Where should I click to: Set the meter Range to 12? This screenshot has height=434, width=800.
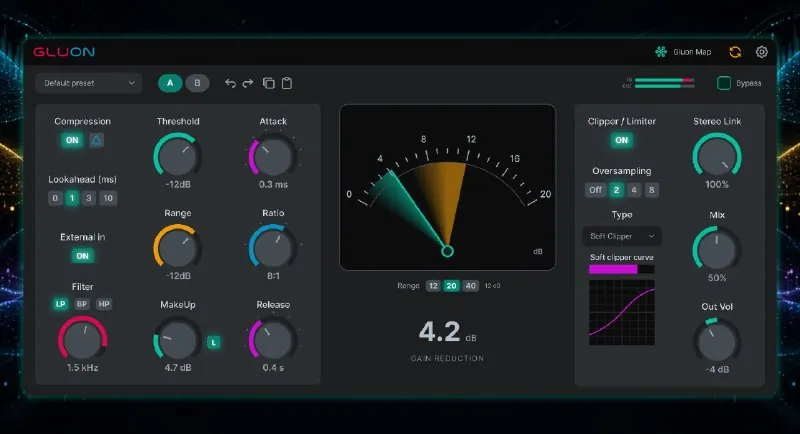tap(433, 286)
